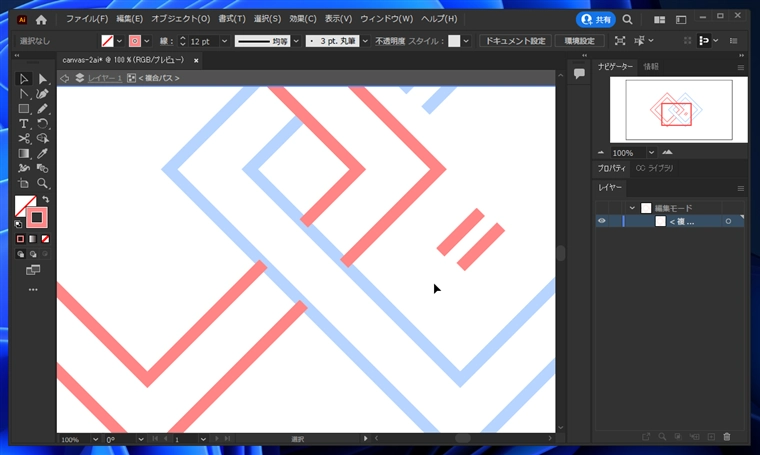Select the Blend tool
Viewport: 760px width, 455px height.
click(43, 169)
